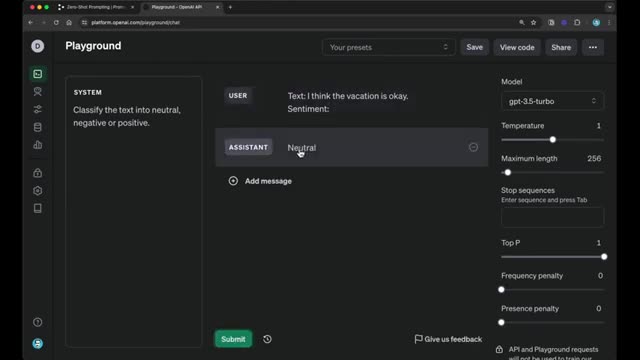640x360 pixels.
Task: Open the API keys lock icon
Action: pos(38,173)
